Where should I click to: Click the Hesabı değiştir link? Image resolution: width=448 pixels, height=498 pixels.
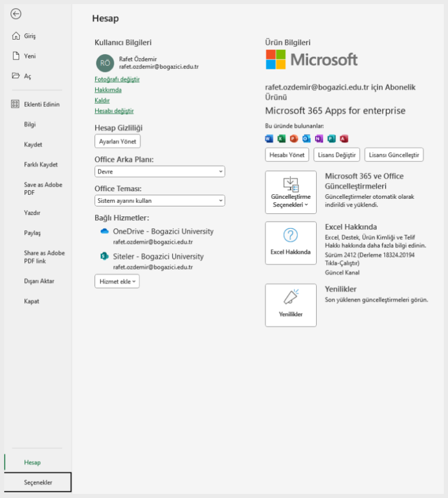(x=114, y=111)
